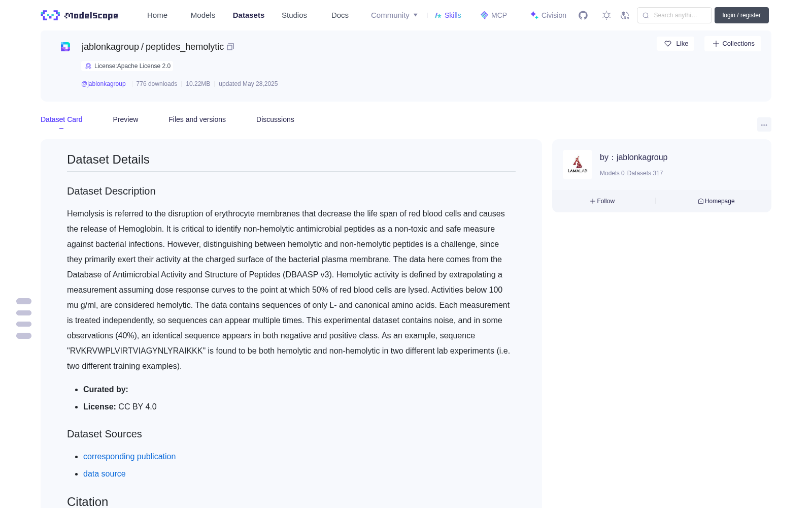Toggle the light/dark theme sun icon
The height and width of the screenshot is (508, 812).
[606, 15]
